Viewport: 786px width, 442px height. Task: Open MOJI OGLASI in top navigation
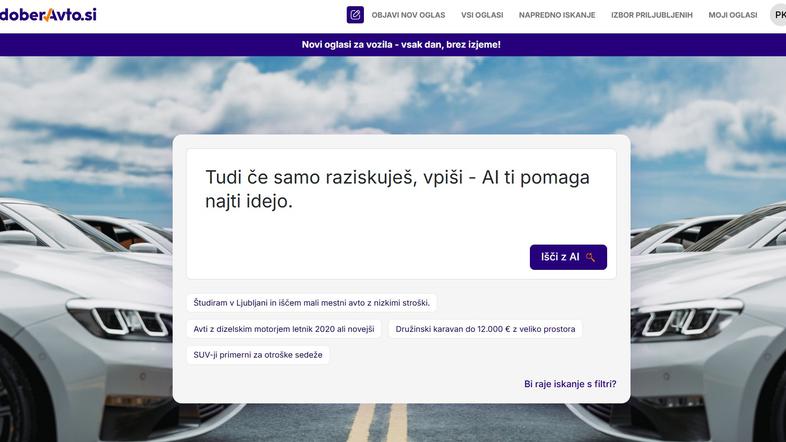733,15
